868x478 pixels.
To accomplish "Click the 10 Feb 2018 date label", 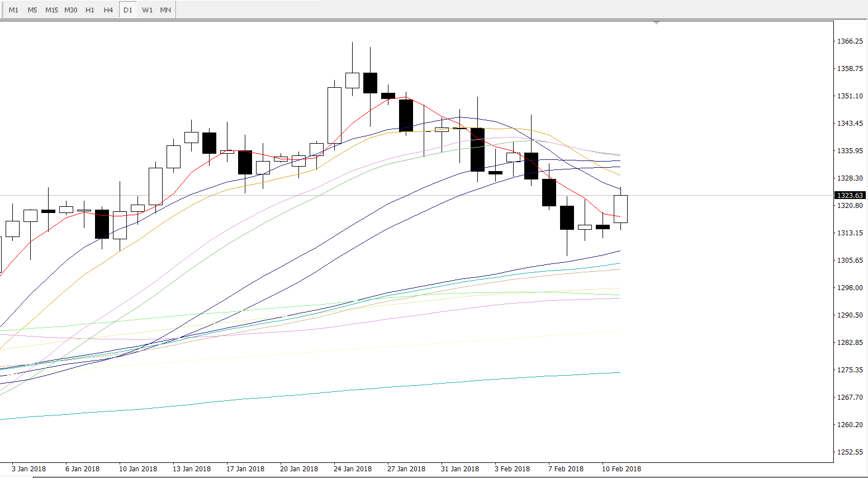I will click(621, 469).
